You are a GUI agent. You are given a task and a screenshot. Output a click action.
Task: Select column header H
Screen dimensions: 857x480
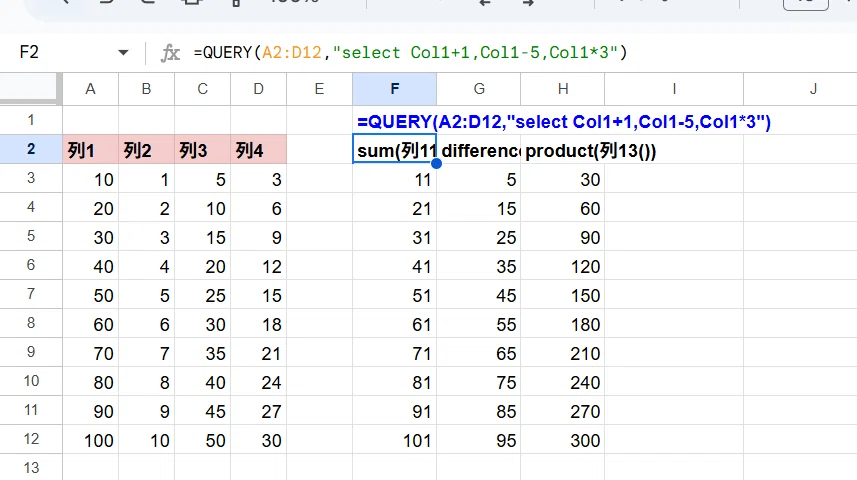(x=563, y=89)
